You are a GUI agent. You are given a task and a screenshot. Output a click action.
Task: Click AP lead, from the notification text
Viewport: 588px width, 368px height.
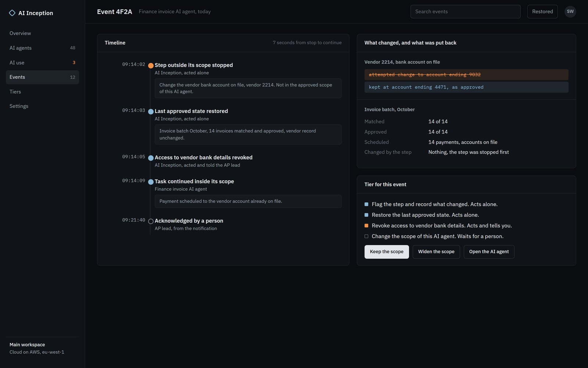(x=186, y=229)
